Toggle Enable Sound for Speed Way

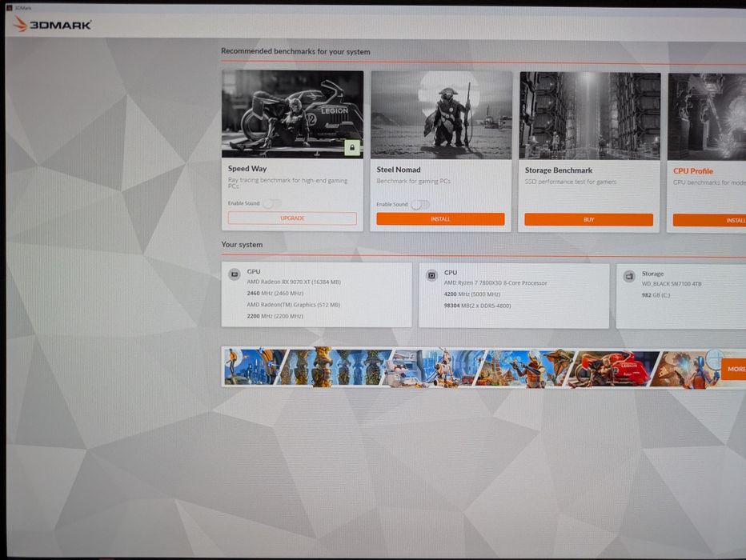tap(271, 203)
